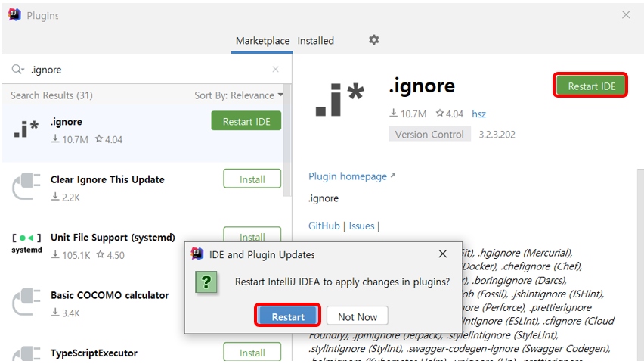
Task: Click the large .ignore logo in details pane
Action: [x=339, y=99]
